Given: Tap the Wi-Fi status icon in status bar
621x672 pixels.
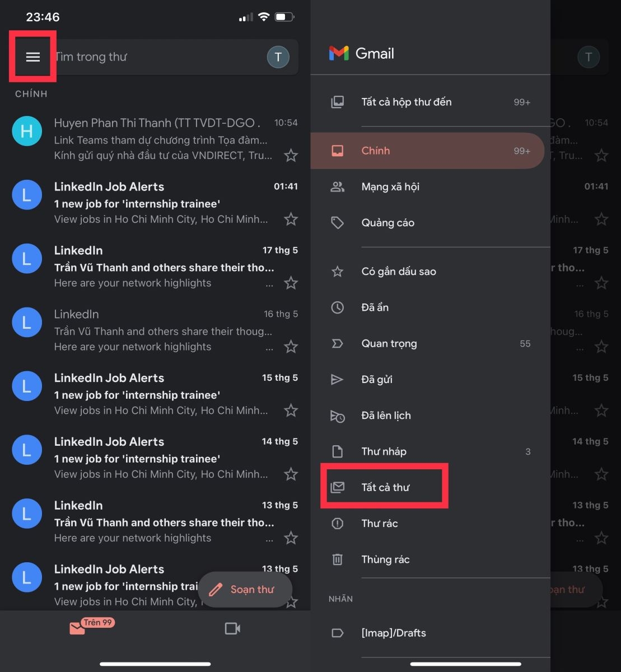Looking at the screenshot, I should point(263,17).
